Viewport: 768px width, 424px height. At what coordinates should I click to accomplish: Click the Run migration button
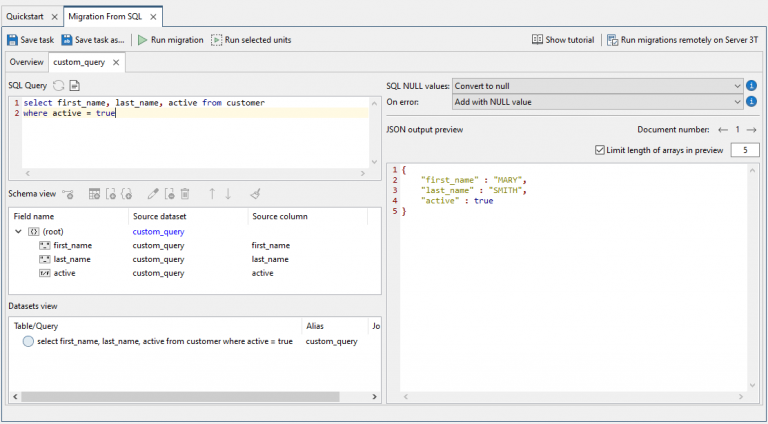(x=170, y=40)
